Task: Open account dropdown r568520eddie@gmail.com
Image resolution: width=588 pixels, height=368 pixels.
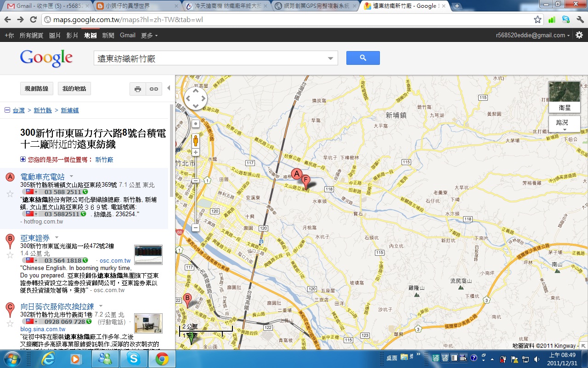Action: pos(533,35)
